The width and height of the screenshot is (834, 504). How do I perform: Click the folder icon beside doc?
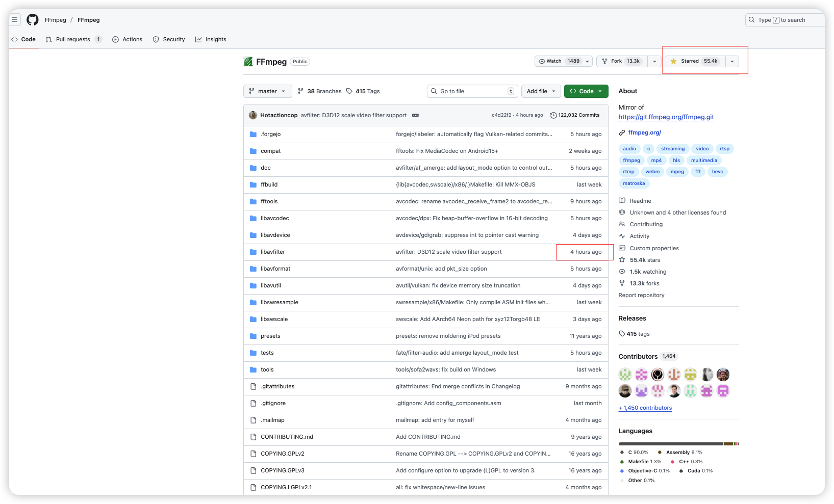(x=253, y=168)
